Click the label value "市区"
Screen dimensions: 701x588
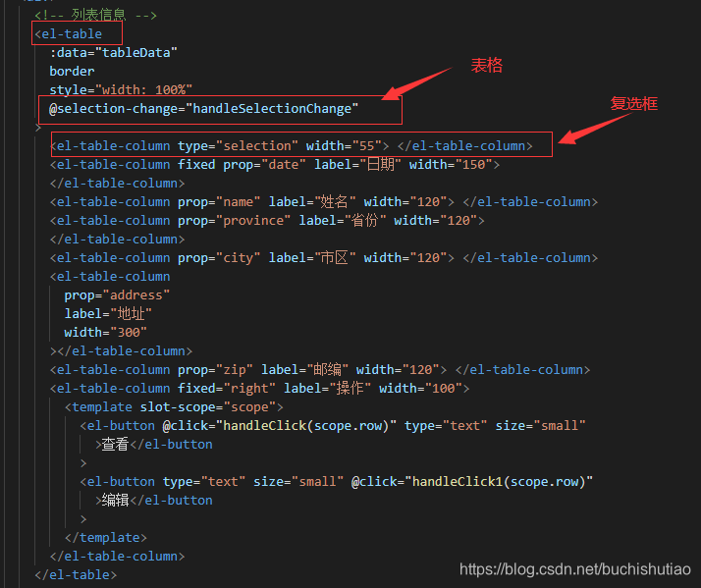pyautogui.click(x=335, y=258)
